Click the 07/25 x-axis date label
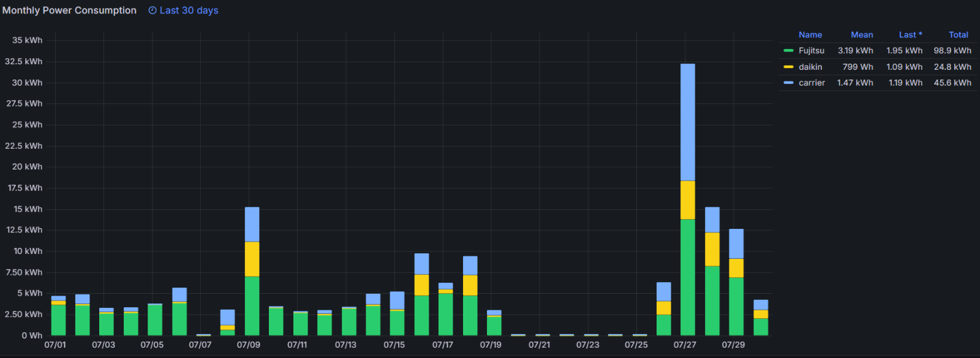The width and height of the screenshot is (980, 358). [x=636, y=345]
